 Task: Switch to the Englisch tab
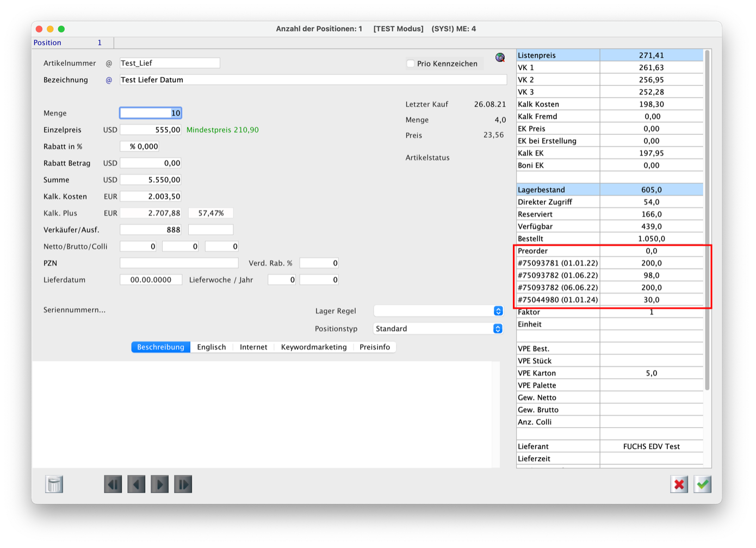tap(211, 347)
